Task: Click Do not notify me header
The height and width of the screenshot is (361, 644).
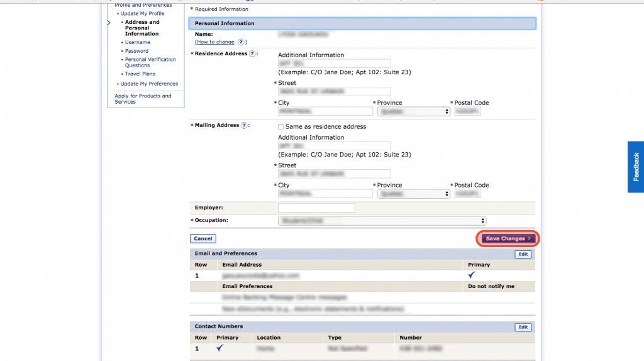Action: point(491,286)
